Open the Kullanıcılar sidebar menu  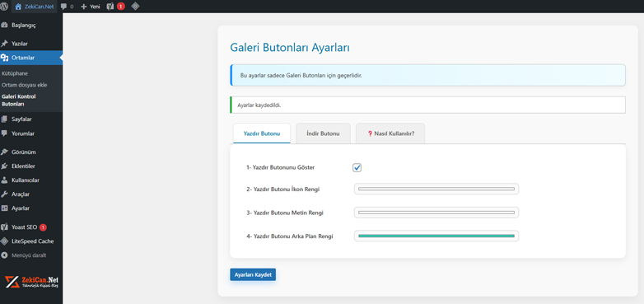(x=31, y=180)
